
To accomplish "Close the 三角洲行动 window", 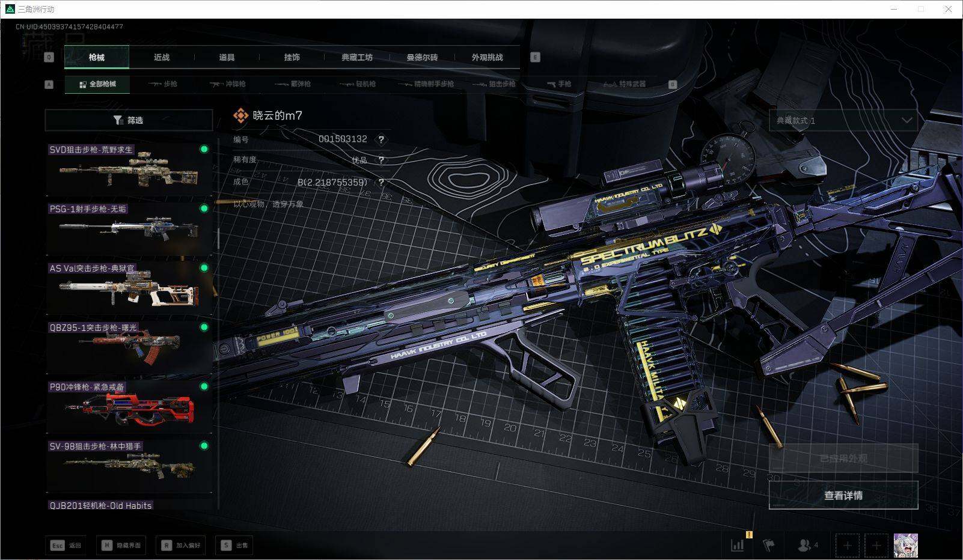I will [x=948, y=9].
